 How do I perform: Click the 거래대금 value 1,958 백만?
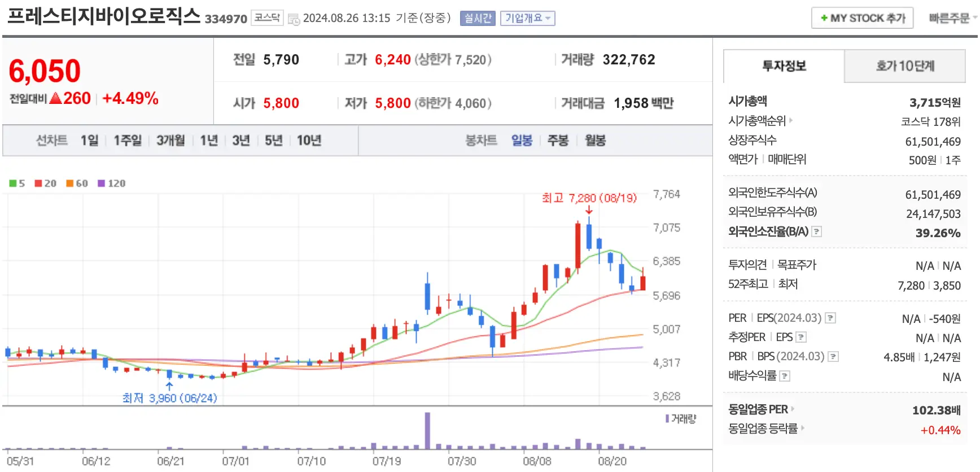point(644,103)
